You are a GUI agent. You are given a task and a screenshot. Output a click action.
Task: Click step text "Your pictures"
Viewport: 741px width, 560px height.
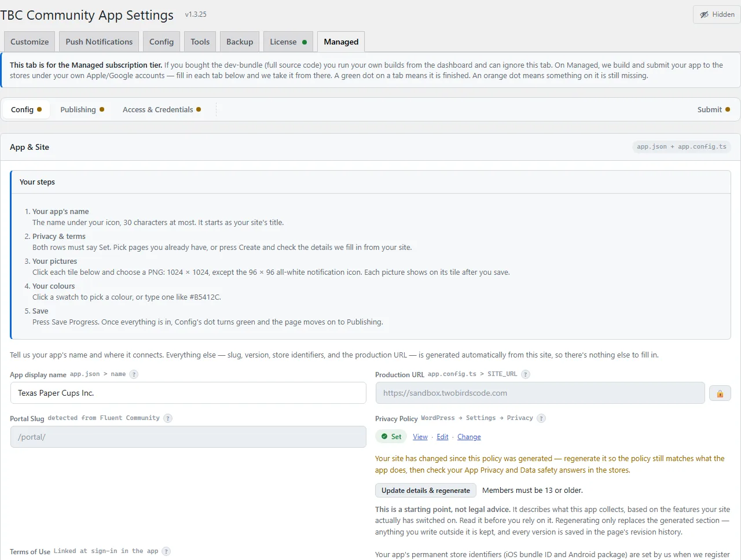click(x=54, y=261)
